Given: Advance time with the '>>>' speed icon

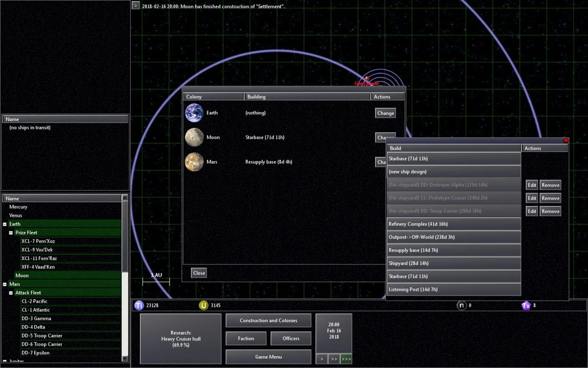Looking at the screenshot, I should point(346,359).
